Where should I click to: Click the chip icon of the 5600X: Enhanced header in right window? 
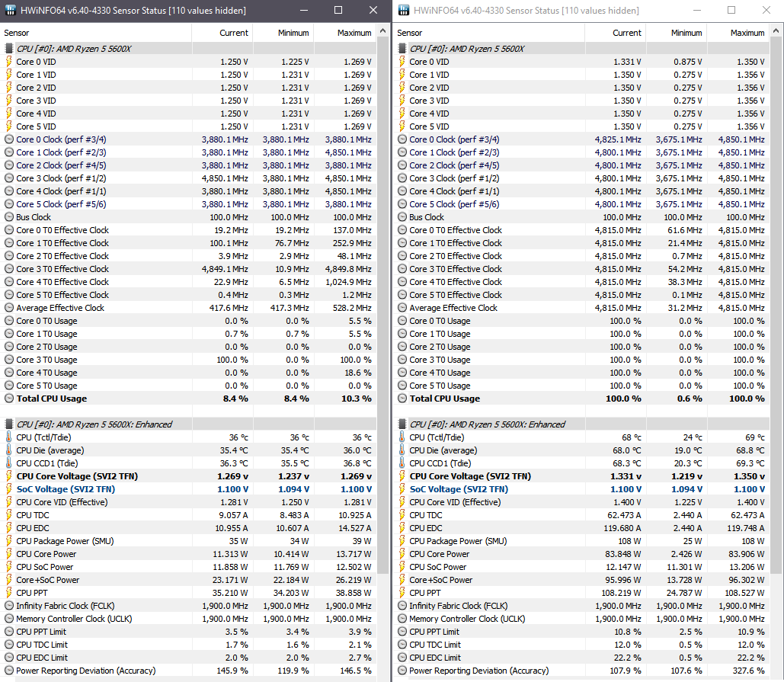tap(402, 424)
